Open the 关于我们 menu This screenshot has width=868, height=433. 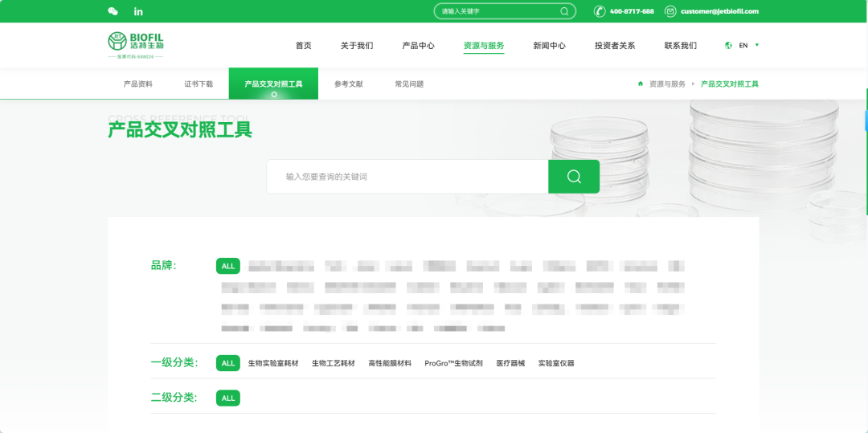[357, 45]
